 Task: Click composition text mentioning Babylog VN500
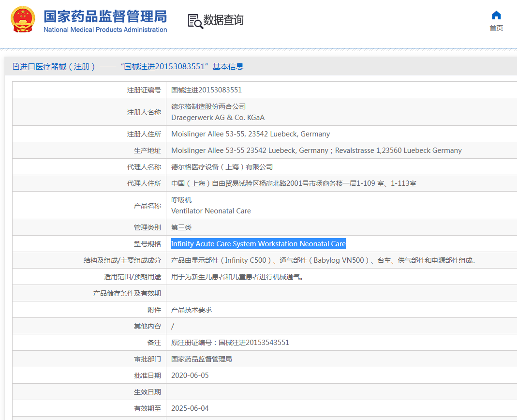point(324,260)
